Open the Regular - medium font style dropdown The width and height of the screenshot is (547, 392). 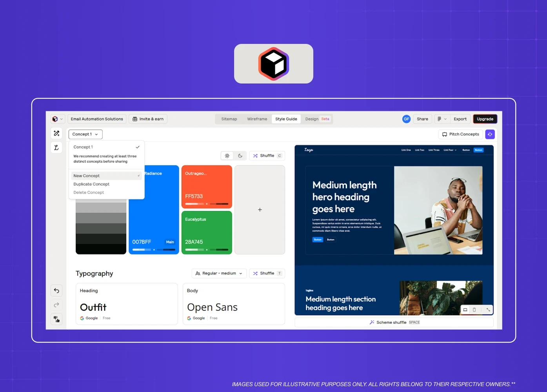219,273
